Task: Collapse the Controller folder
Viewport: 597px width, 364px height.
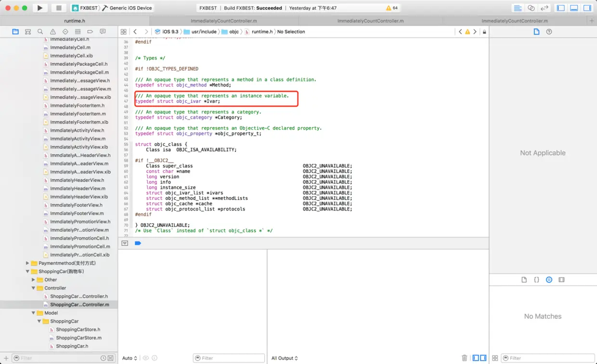Action: (x=33, y=288)
